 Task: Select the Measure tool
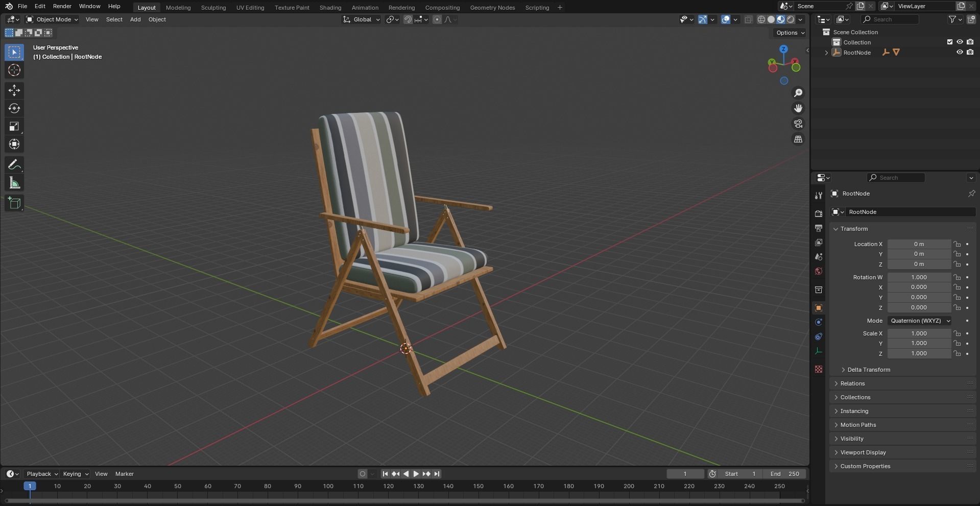14,183
